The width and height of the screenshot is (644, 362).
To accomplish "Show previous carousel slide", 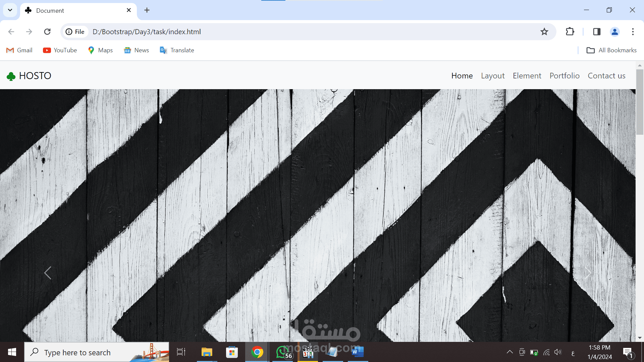I will (48, 273).
